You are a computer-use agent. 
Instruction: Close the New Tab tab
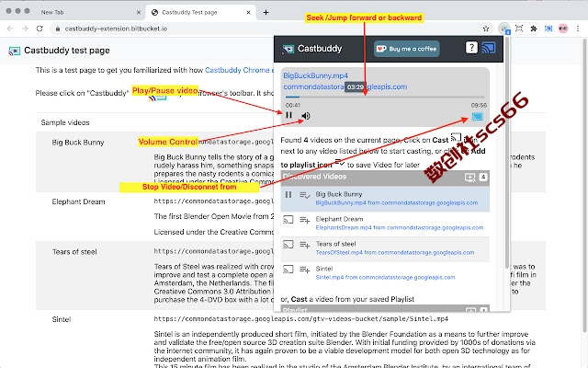[139, 12]
